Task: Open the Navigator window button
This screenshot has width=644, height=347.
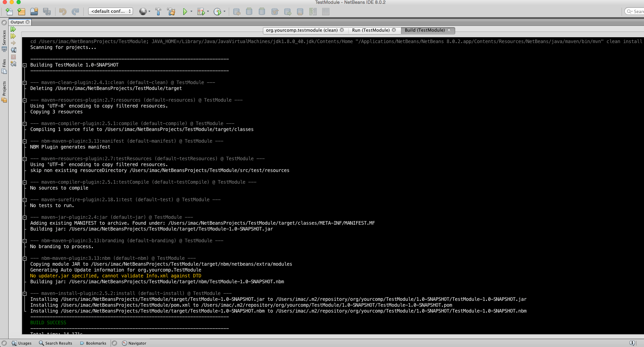Action: (134, 343)
